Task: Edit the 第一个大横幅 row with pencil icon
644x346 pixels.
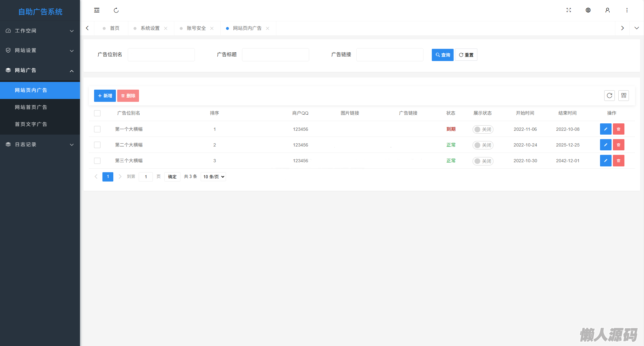Action: pos(605,129)
